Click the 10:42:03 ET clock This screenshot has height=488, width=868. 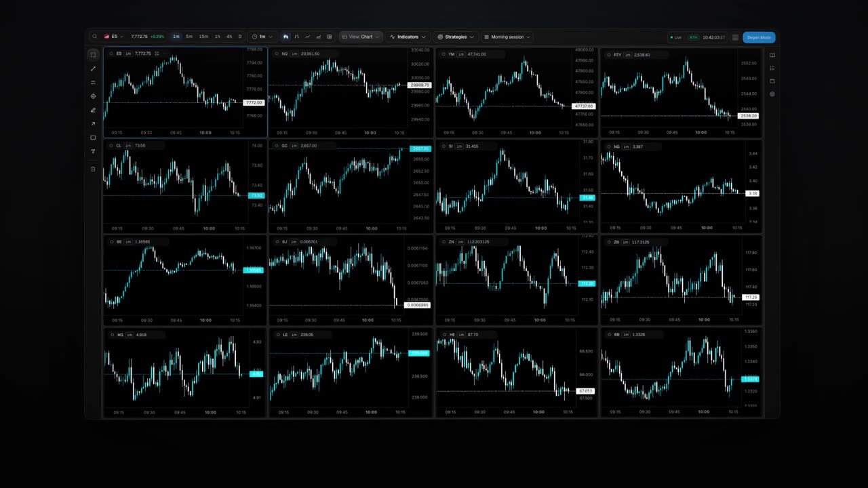713,37
